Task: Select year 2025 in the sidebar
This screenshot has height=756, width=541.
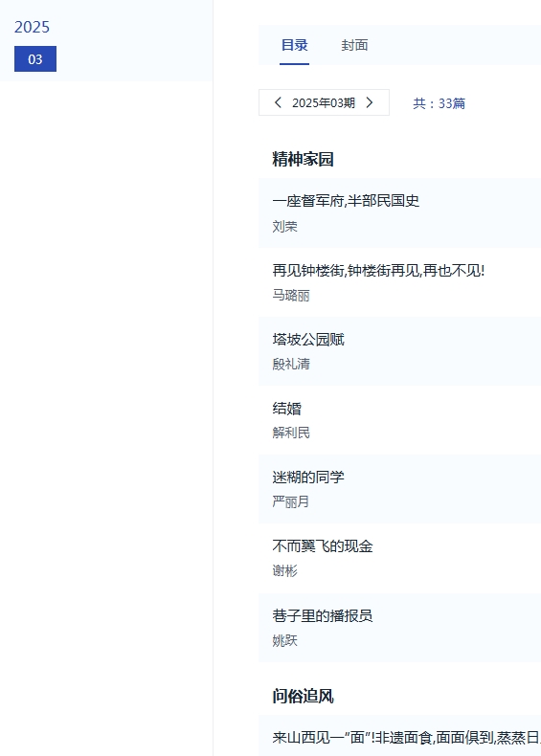Action: coord(32,27)
